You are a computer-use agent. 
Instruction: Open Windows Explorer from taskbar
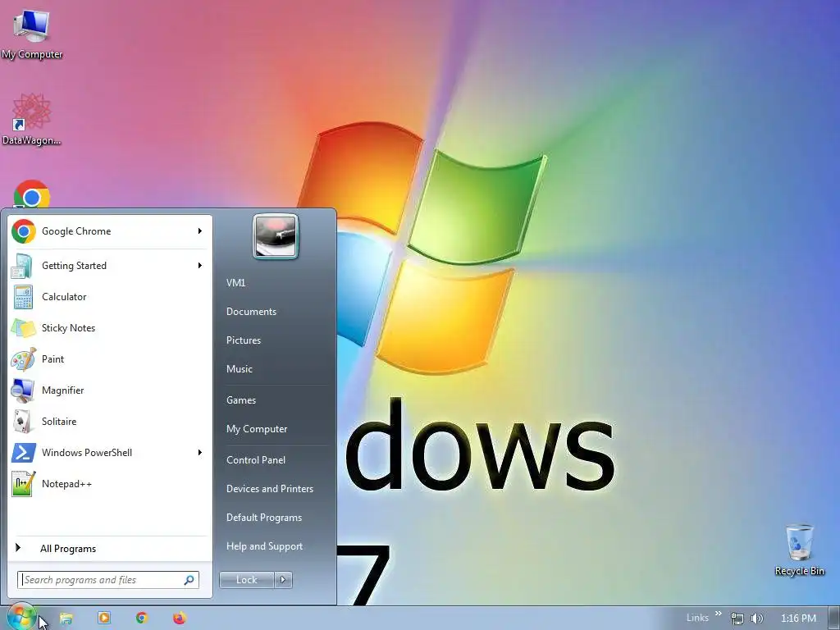tap(66, 619)
